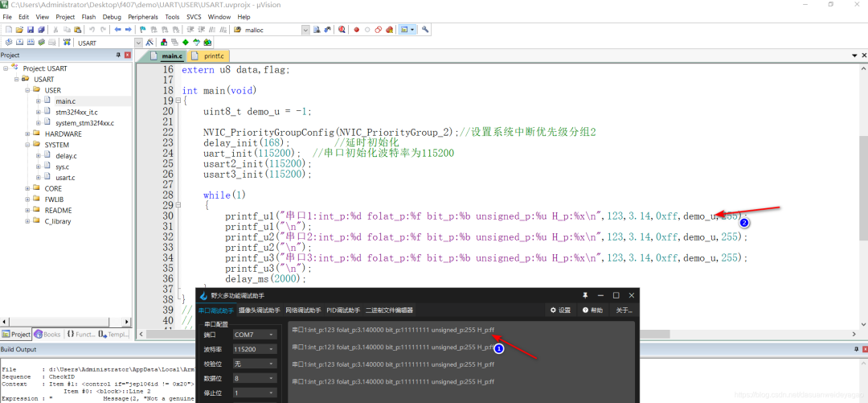Open the stop bits dropdown showing 1
Image resolution: width=868 pixels, height=403 pixels.
coord(255,393)
